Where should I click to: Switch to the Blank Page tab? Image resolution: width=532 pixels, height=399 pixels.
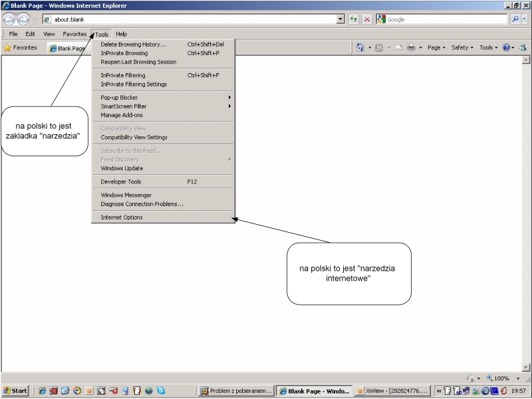tap(69, 48)
